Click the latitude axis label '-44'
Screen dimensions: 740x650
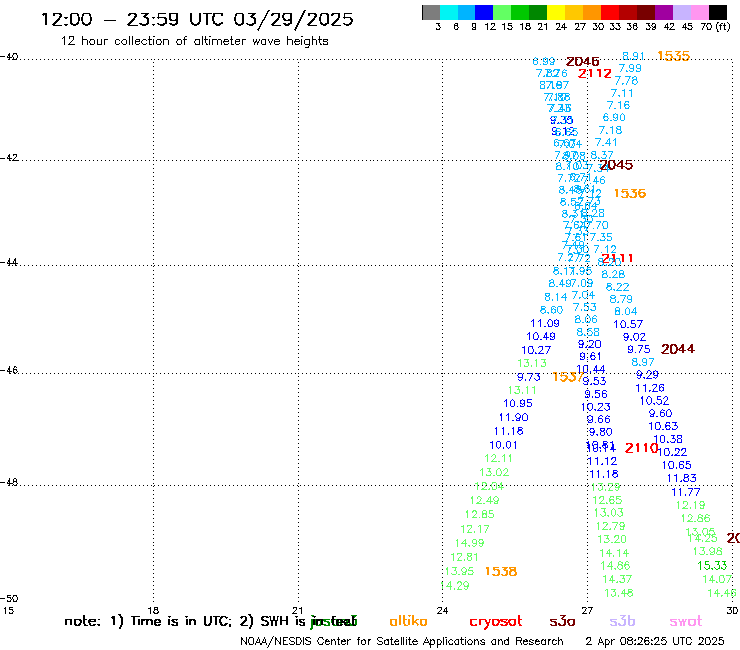(8, 262)
